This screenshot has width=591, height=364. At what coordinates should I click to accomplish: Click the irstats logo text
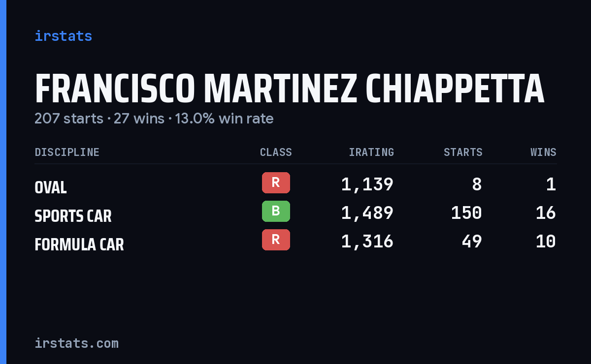pyautogui.click(x=63, y=36)
